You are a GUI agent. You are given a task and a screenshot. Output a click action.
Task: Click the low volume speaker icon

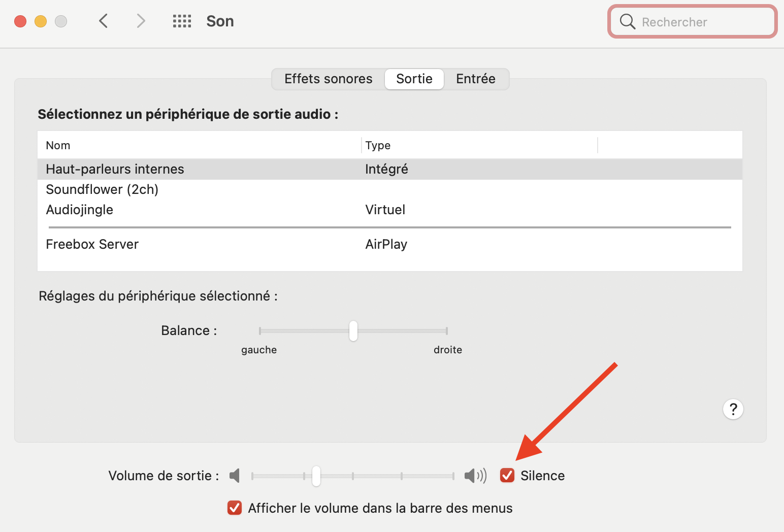click(x=235, y=476)
